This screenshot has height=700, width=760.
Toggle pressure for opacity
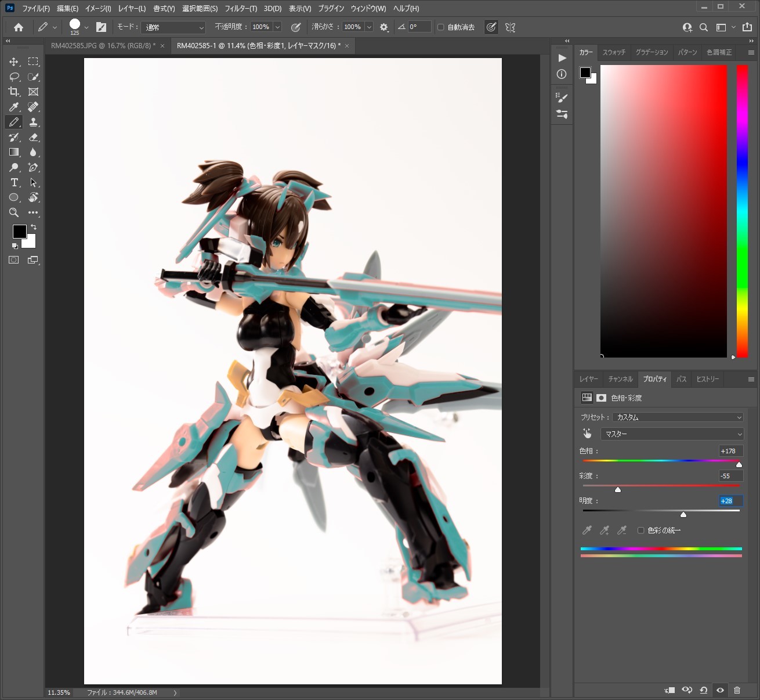(296, 27)
